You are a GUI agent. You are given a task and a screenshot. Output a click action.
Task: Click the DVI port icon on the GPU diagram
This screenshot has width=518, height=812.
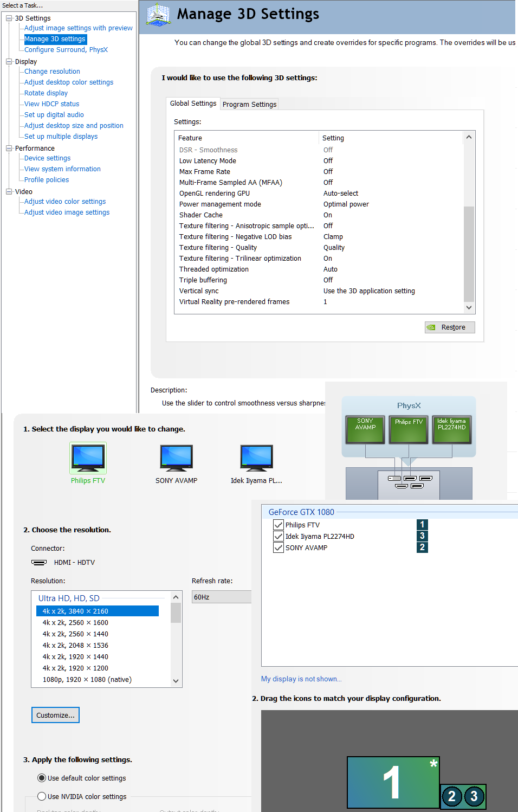394,479
